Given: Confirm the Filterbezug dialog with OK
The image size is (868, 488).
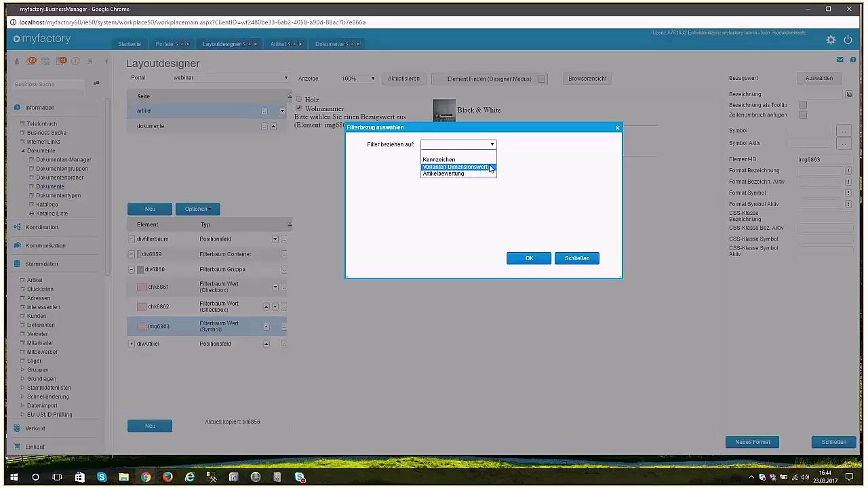Looking at the screenshot, I should [x=529, y=258].
